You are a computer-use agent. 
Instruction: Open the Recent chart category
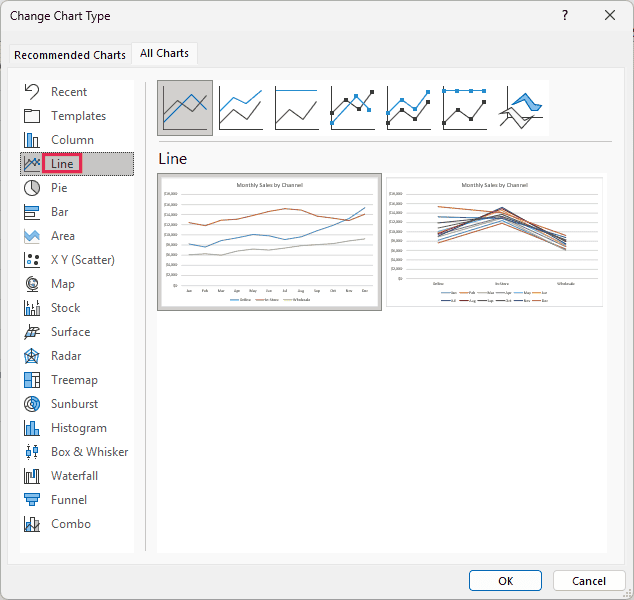pos(77,92)
